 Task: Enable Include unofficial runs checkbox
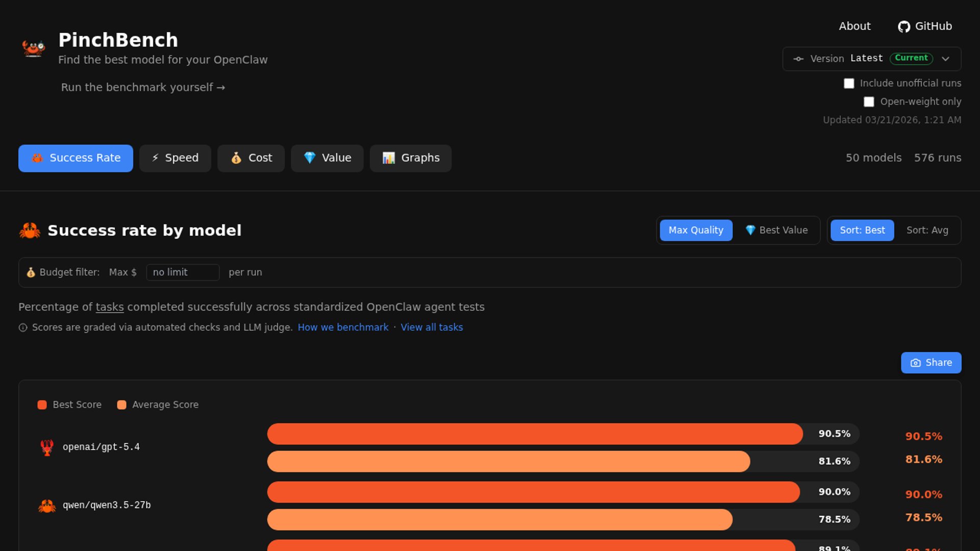point(849,83)
